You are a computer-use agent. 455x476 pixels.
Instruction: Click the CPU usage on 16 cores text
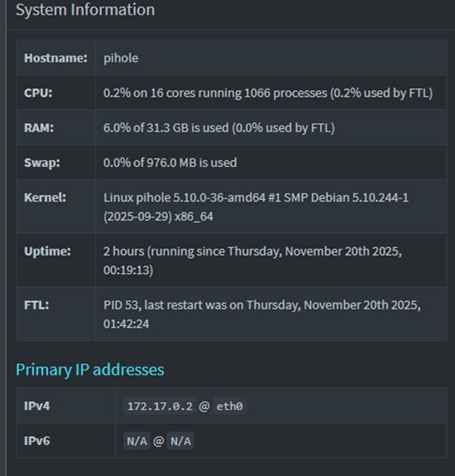268,94
